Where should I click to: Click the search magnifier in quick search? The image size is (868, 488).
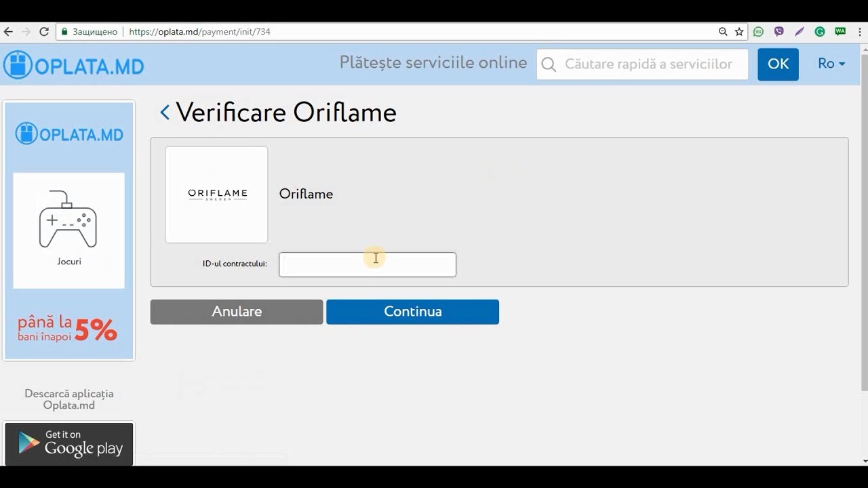(549, 64)
